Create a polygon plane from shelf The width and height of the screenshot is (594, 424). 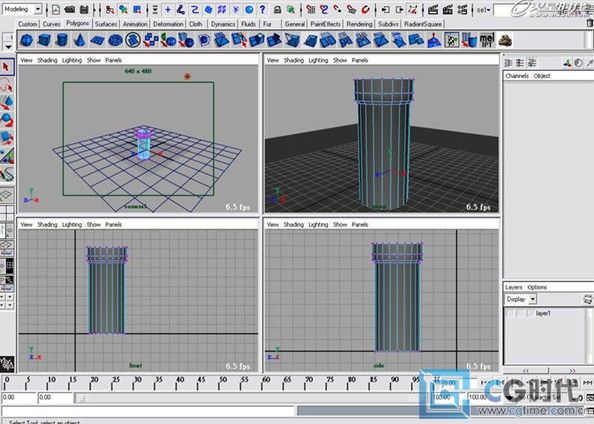[97, 40]
